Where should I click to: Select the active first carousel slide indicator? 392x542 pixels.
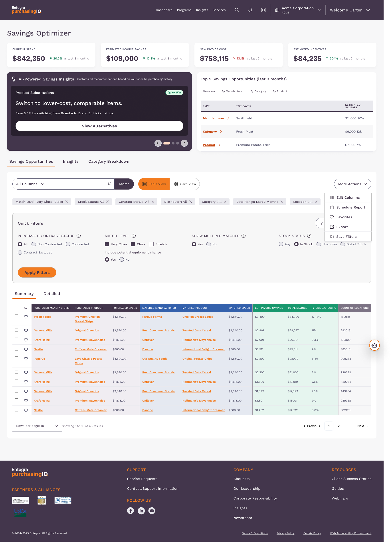[167, 143]
